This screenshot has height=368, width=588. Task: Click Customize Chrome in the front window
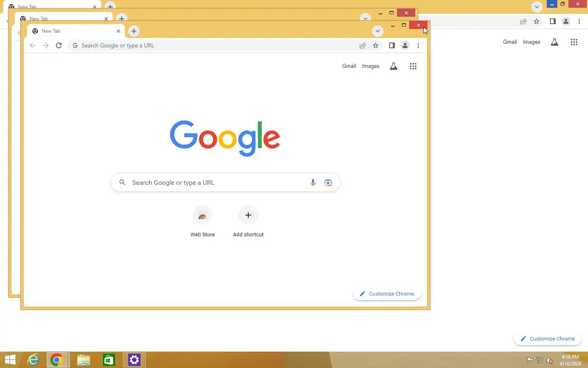tap(387, 294)
